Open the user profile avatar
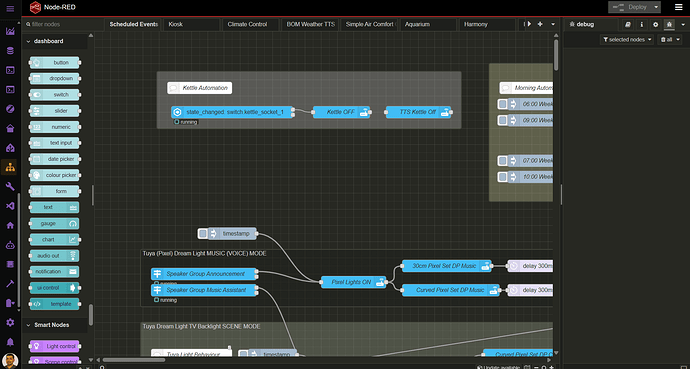Screen dimensions: 690x369 click(x=10, y=361)
